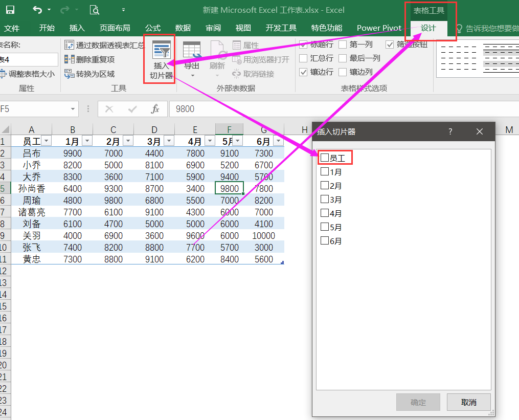Select cell with 孙尚香
Viewport: 519px width, 420px height.
(x=31, y=188)
